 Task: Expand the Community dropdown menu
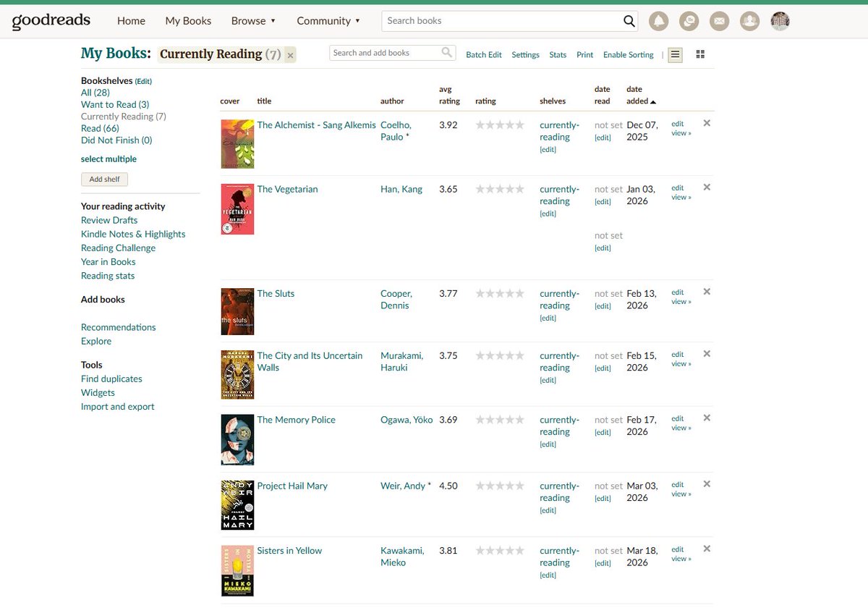328,21
